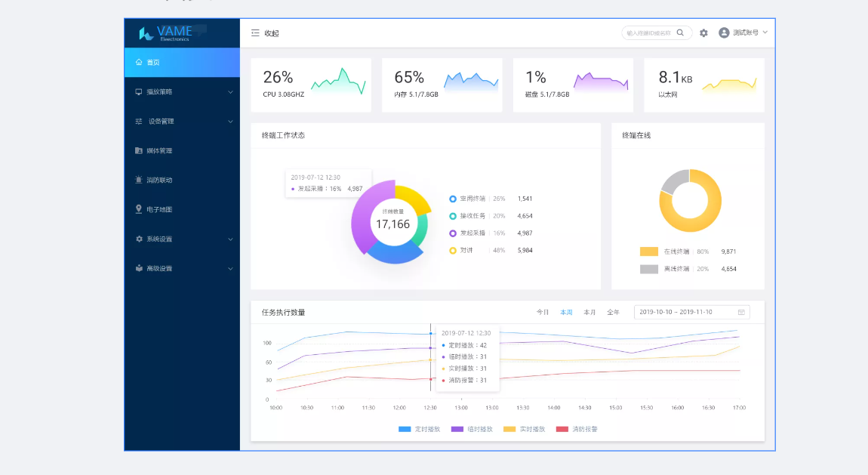868x475 pixels.
Task: Open the 2019-10-10 – 2019-11-10 date range field
Action: click(691, 312)
